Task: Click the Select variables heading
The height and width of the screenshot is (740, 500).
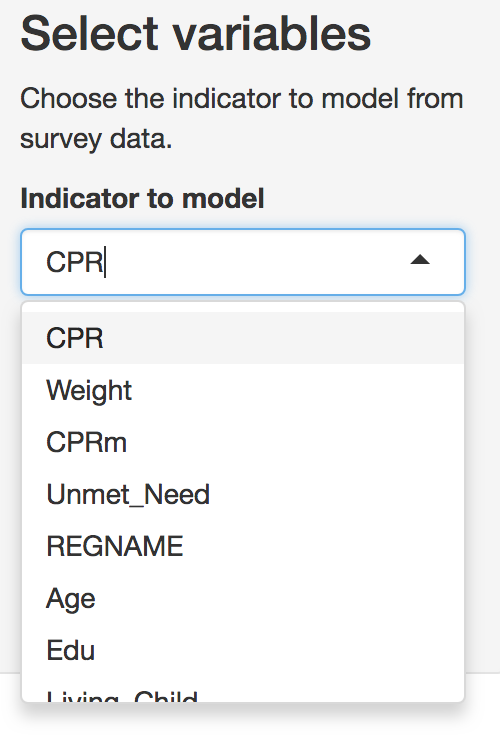Action: pos(195,34)
